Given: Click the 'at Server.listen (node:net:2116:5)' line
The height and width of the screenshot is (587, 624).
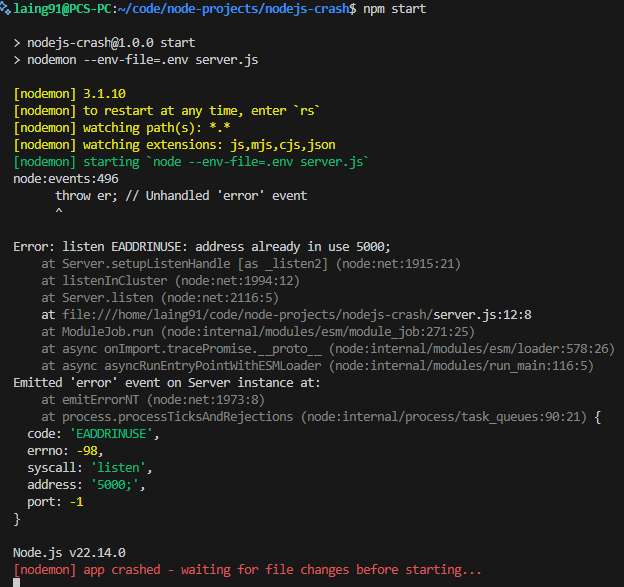Looking at the screenshot, I should click(160, 298).
